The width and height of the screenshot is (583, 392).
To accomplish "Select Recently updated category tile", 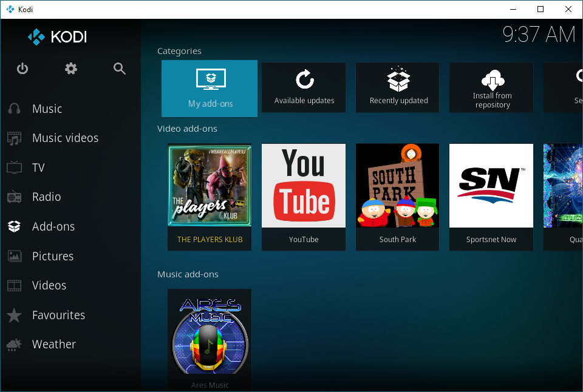I will tap(397, 87).
